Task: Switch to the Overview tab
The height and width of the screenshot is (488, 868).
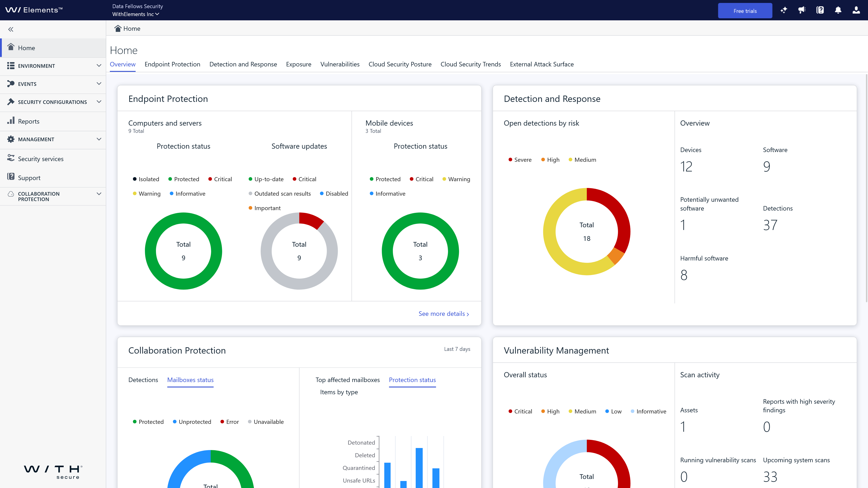Action: pyautogui.click(x=123, y=64)
